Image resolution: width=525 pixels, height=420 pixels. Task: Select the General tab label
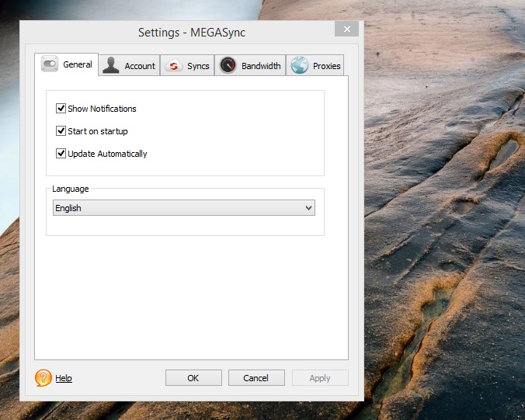[x=78, y=64]
